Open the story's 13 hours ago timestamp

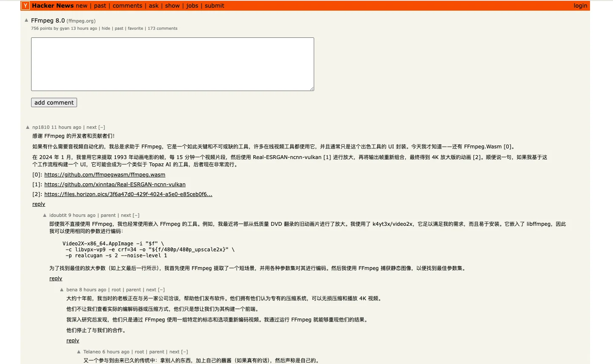[x=84, y=28]
